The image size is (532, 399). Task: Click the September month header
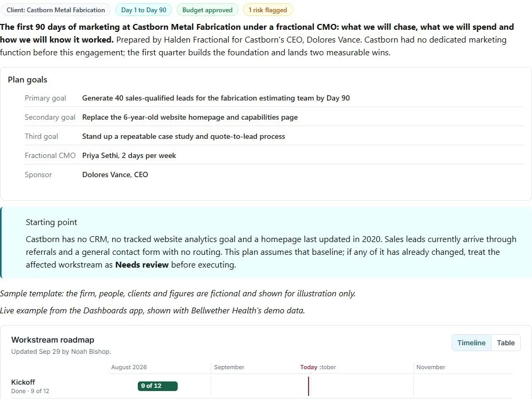pos(229,367)
